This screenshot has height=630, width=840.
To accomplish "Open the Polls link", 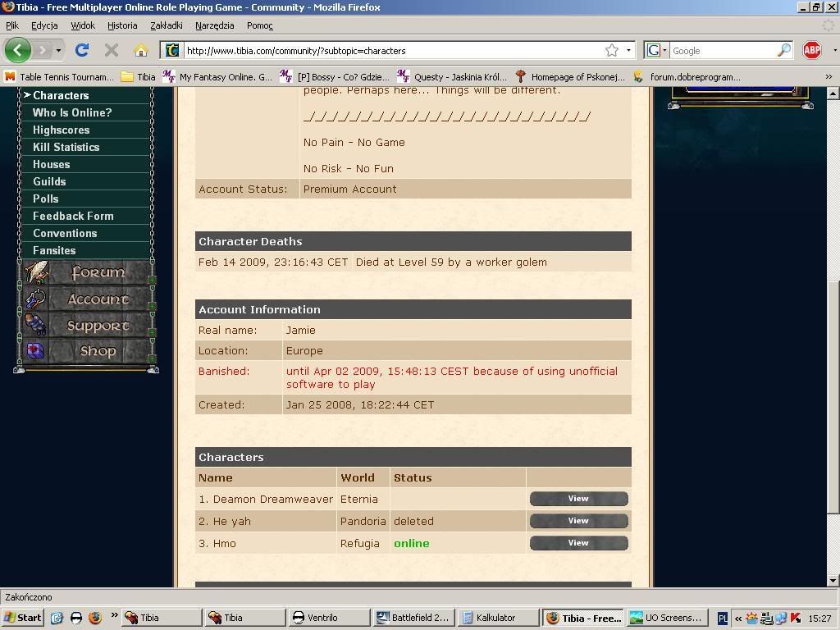I will pyautogui.click(x=46, y=199).
